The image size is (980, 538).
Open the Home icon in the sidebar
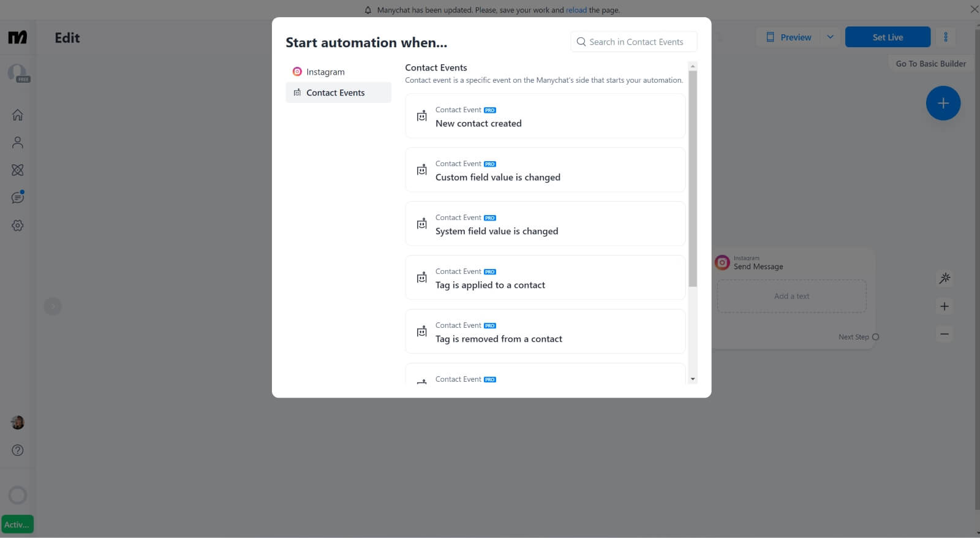coord(17,115)
